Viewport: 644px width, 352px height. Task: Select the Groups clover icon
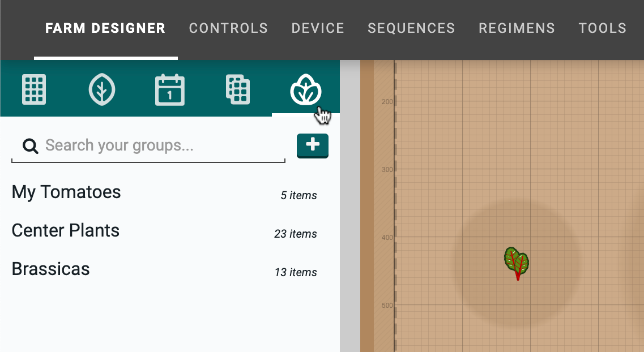[x=306, y=89]
